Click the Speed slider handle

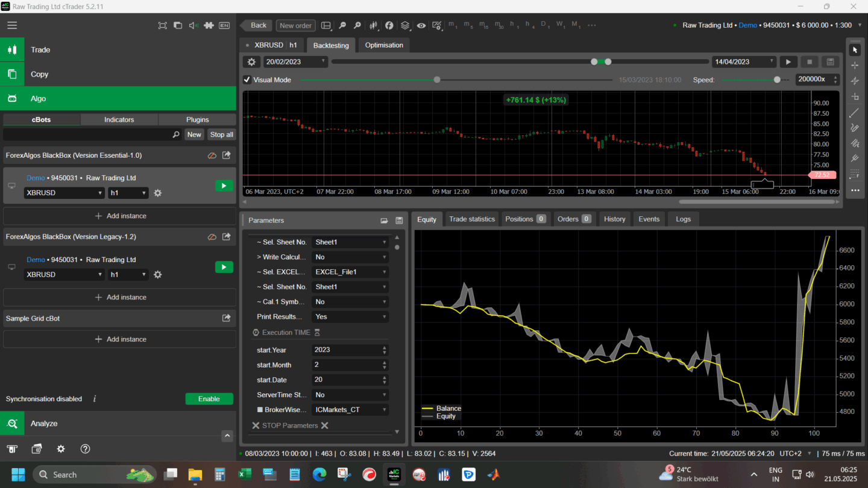click(777, 80)
